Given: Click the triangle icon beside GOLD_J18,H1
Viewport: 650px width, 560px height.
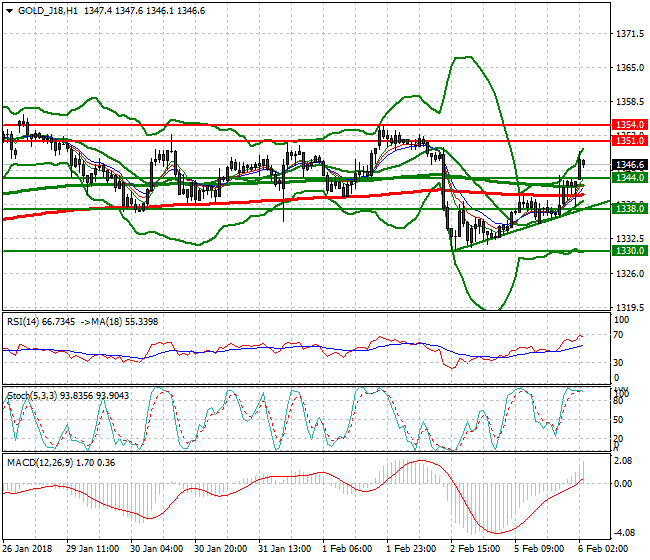Looking at the screenshot, I should click(x=9, y=10).
